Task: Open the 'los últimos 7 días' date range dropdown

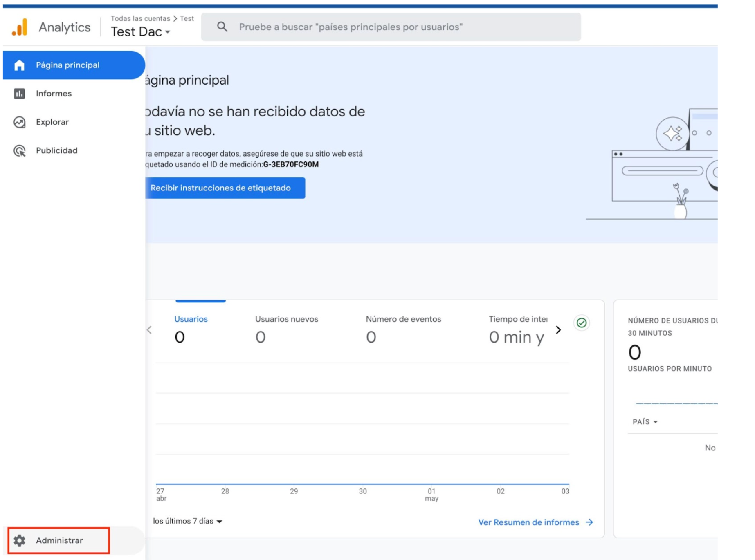Action: [x=187, y=521]
